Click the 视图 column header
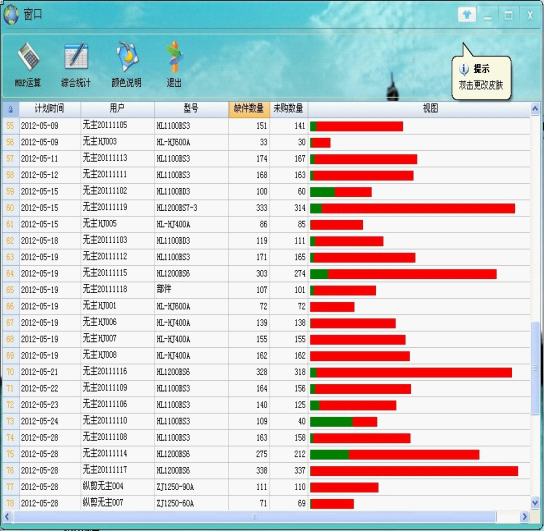 click(x=430, y=109)
